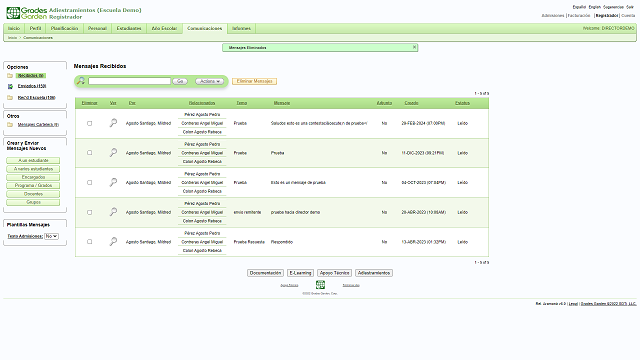Screen dimensions: 640x360
Task: View the 04-OCT-2023 message via magnifier icon
Action: [113, 182]
